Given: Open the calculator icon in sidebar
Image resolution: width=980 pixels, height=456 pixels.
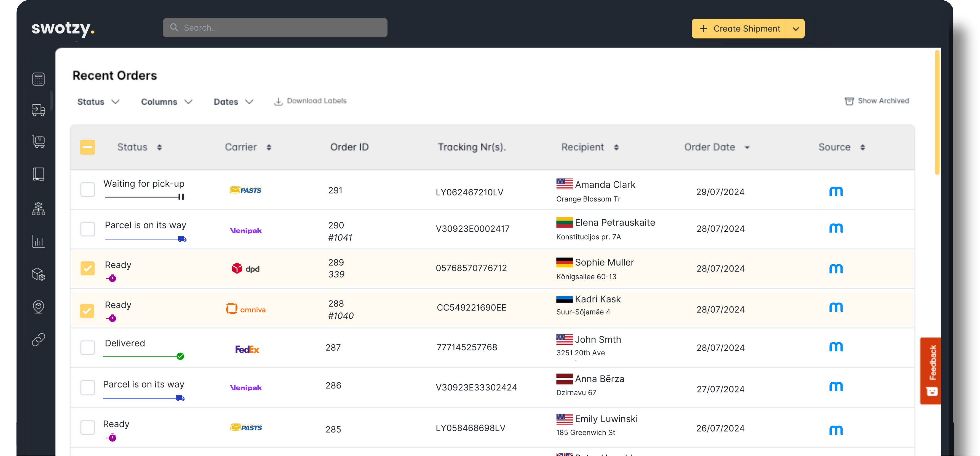Looking at the screenshot, I should pos(39,79).
